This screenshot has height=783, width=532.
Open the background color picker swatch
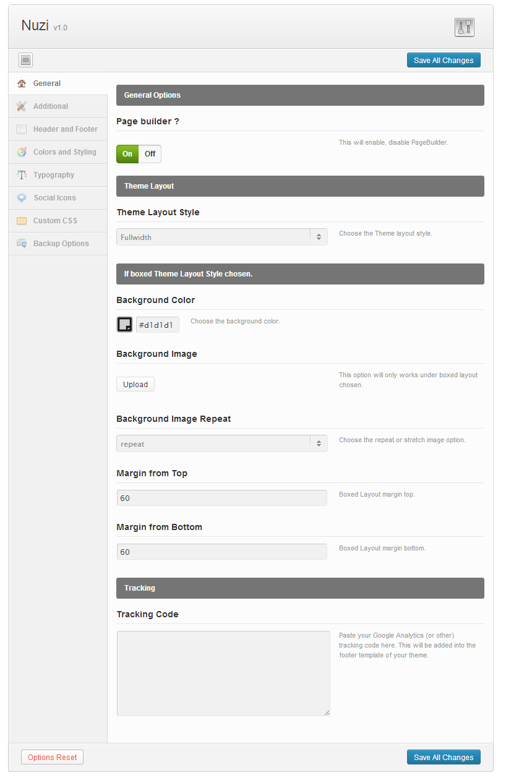coord(124,323)
